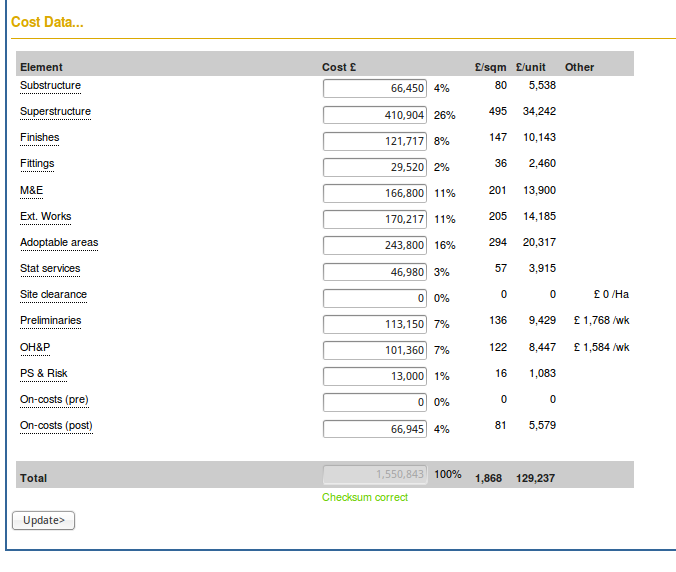Click the M&E cost input field
Image resolution: width=676 pixels, height=572 pixels.
click(x=375, y=193)
